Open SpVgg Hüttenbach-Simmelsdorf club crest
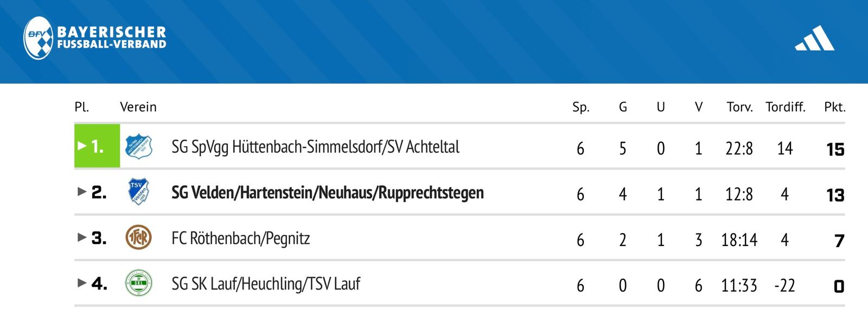Image resolution: width=868 pixels, height=314 pixels. (138, 147)
